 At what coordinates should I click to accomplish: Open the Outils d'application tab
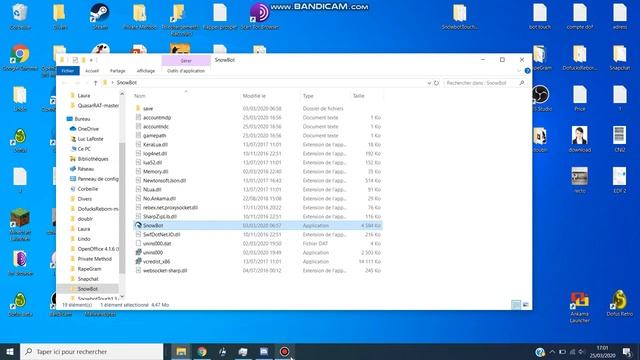click(x=186, y=71)
